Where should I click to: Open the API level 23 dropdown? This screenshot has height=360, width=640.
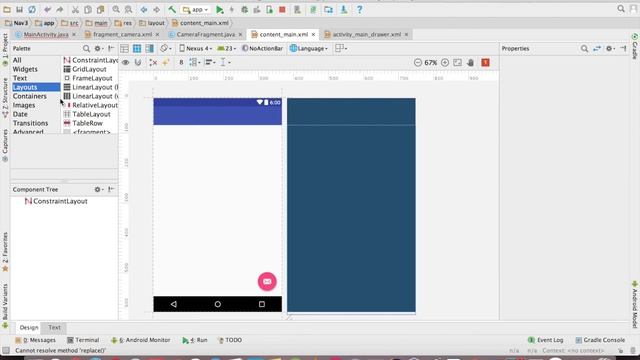click(x=227, y=49)
